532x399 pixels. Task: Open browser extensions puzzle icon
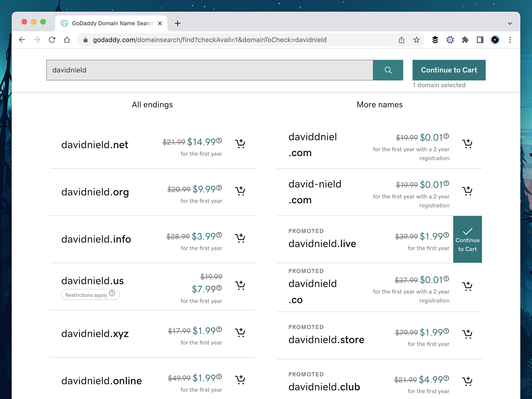tap(465, 40)
